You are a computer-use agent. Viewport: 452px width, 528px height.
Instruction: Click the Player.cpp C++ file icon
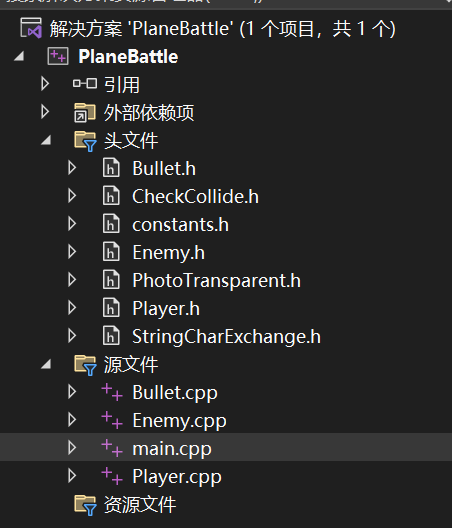[x=112, y=476]
